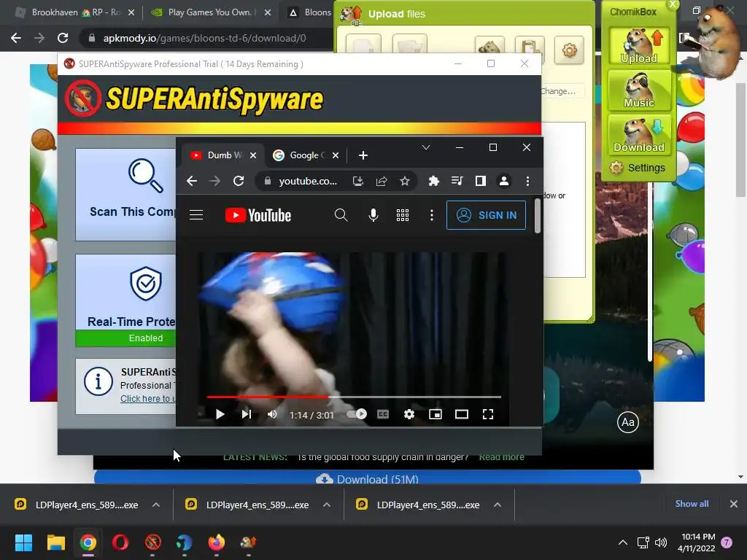Click the gear icon in Upload files window
747x560 pixels.
[x=569, y=50]
